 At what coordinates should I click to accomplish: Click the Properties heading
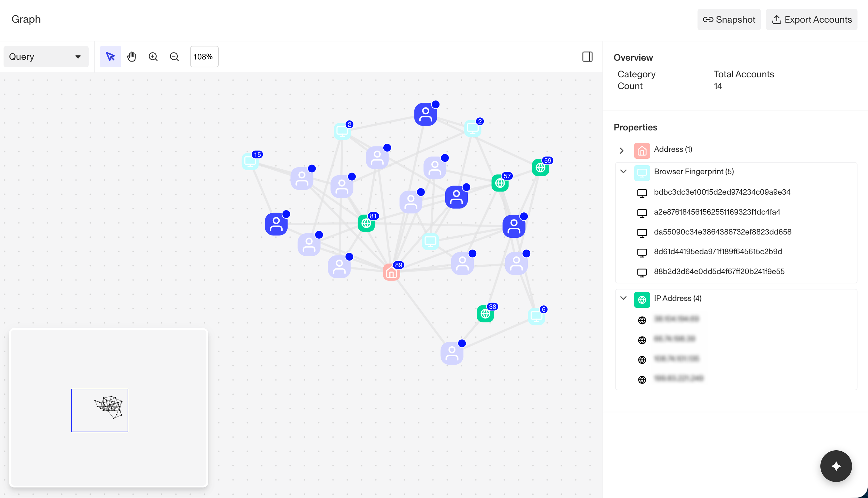tap(635, 127)
